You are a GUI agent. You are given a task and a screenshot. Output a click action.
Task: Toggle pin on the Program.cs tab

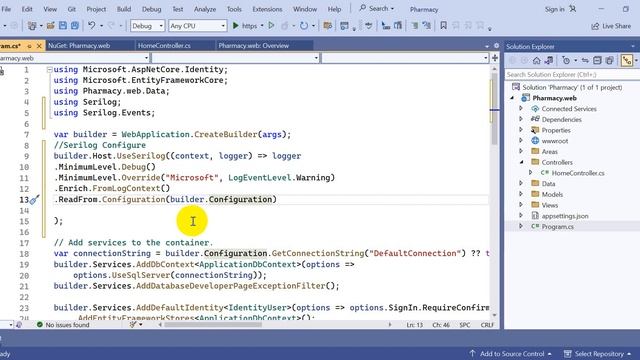point(29,46)
